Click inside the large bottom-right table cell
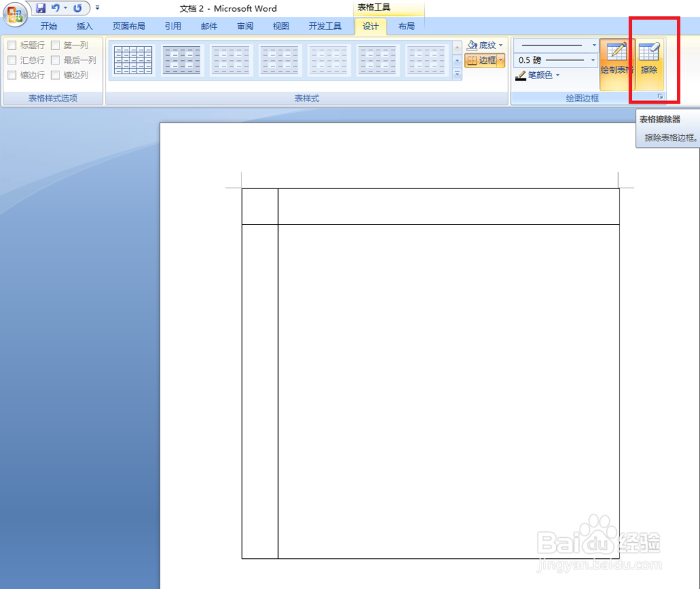Screen dimensions: 700x589 449,391
